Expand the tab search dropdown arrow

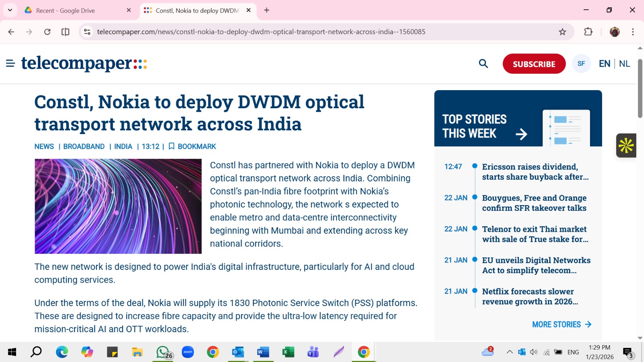click(x=10, y=10)
